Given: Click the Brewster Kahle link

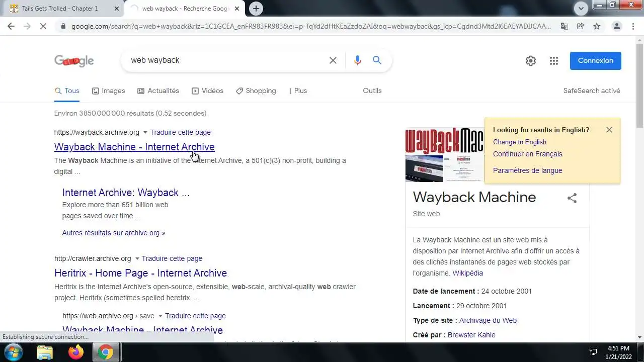Looking at the screenshot, I should 471,335.
